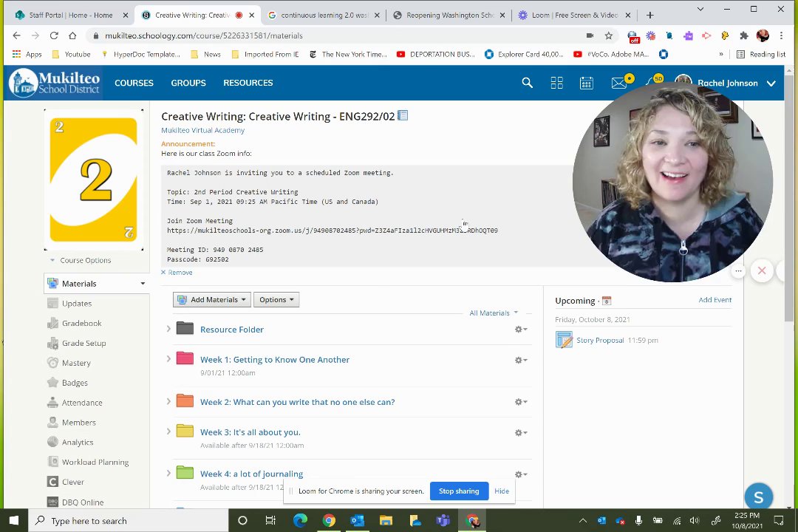Open the Options dropdown button

[x=276, y=299]
